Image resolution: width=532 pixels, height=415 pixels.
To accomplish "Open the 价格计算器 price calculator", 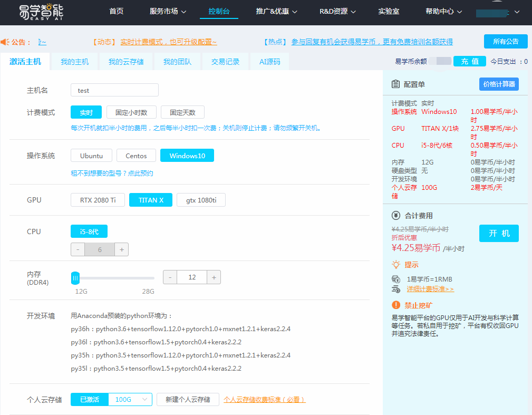I will pos(498,84).
